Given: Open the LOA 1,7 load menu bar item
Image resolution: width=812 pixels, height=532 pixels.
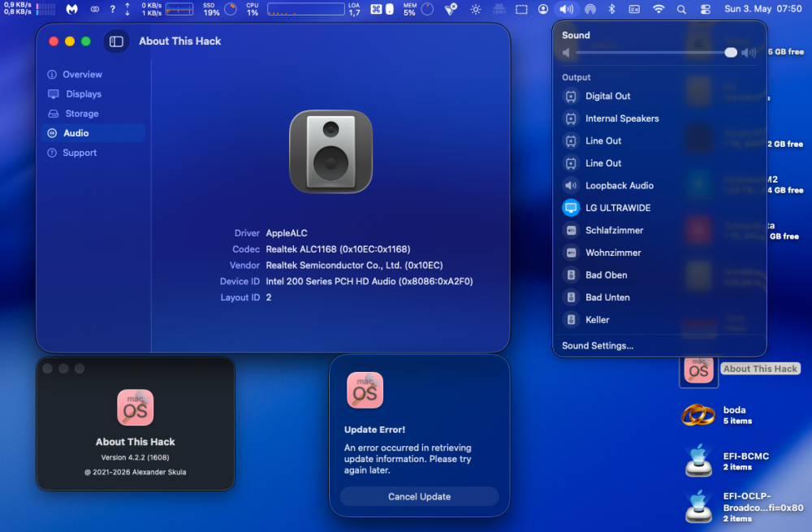Looking at the screenshot, I should click(354, 9).
